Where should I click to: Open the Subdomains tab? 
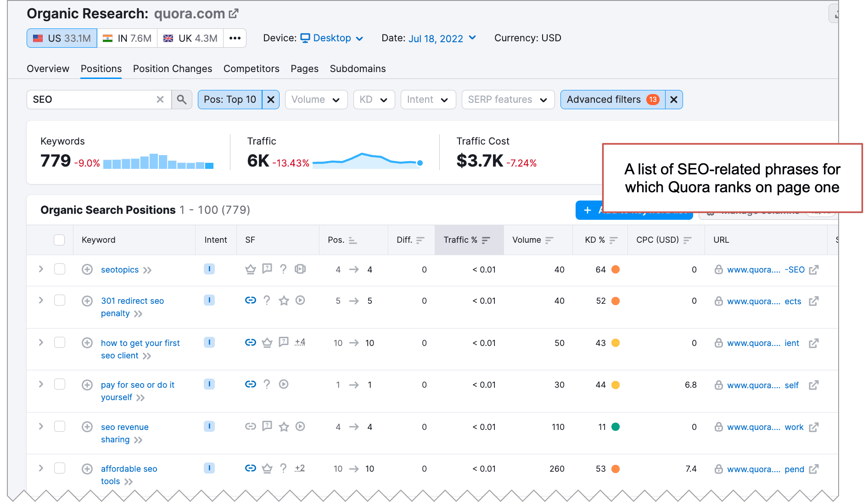358,69
